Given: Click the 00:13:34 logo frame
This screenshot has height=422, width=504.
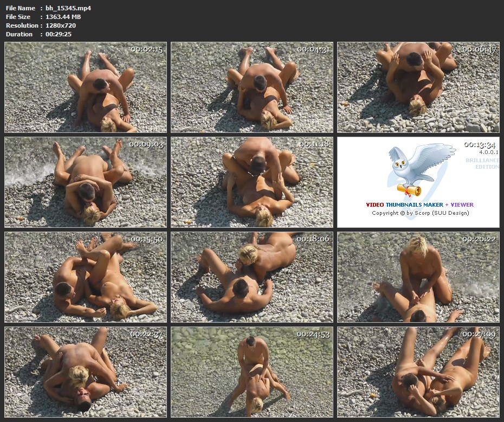Looking at the screenshot, I should pyautogui.click(x=418, y=182).
